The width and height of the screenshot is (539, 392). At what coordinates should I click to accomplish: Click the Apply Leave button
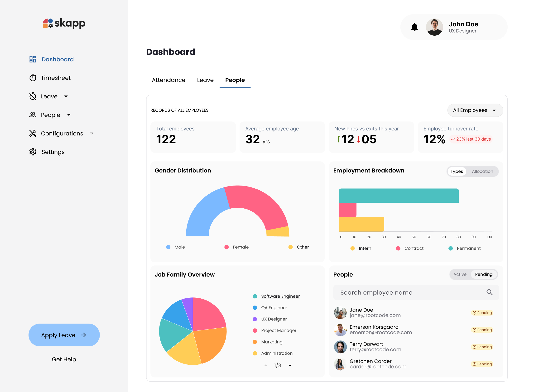[64, 335]
